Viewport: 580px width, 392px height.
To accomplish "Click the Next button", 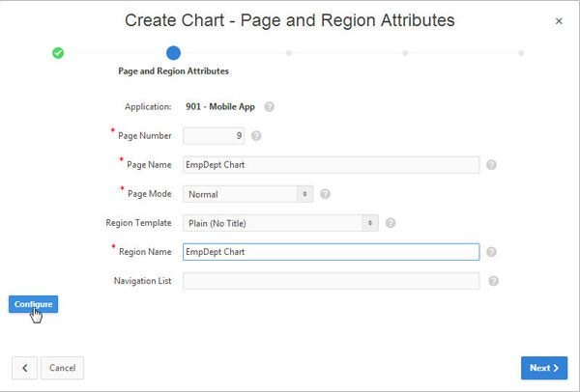I will click(x=543, y=368).
